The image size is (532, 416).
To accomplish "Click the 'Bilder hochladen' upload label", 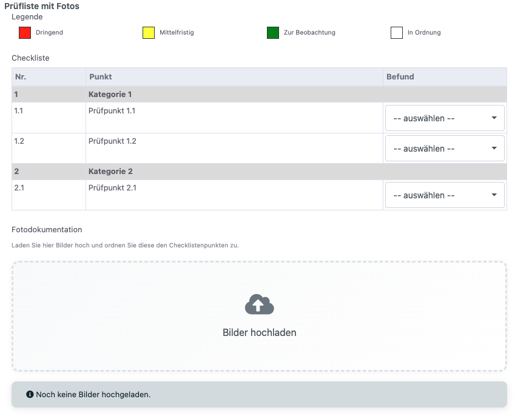I will point(259,332).
